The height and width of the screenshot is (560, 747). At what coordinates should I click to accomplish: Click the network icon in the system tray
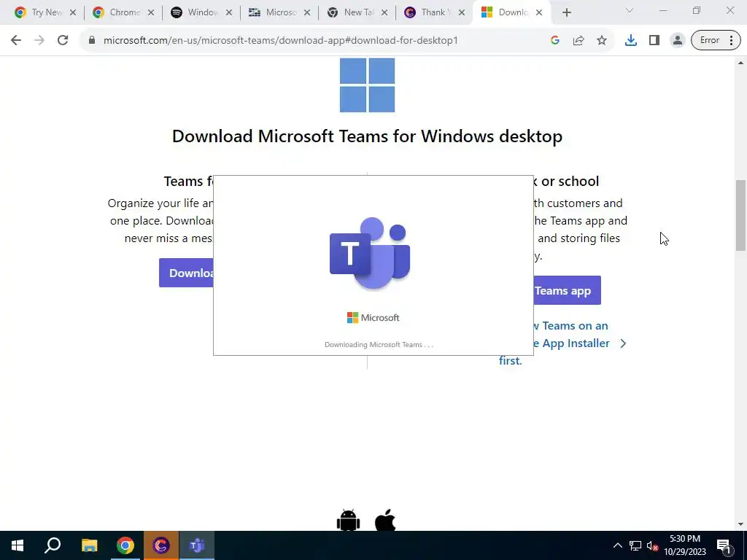click(x=635, y=545)
